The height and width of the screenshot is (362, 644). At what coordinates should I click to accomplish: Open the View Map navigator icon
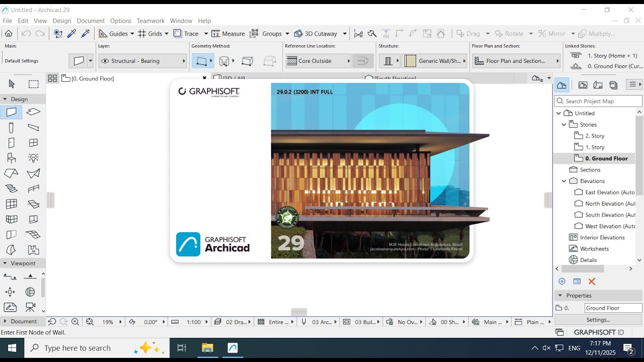click(x=583, y=85)
